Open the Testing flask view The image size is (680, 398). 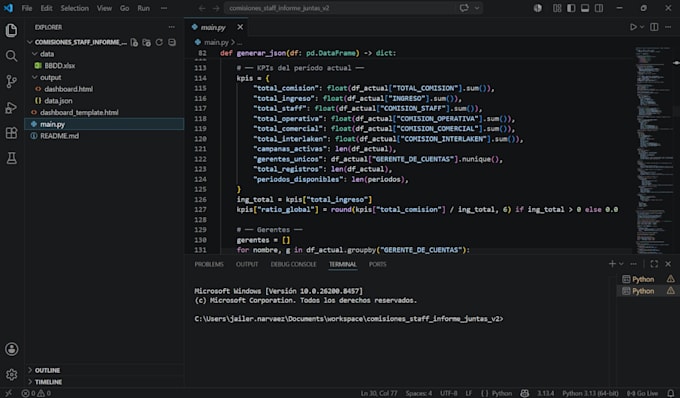point(12,158)
